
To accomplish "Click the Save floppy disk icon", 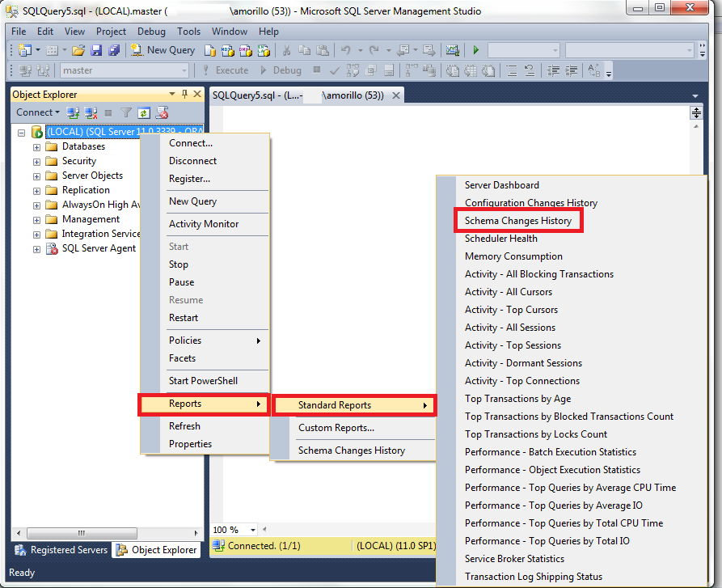I will pos(96,49).
